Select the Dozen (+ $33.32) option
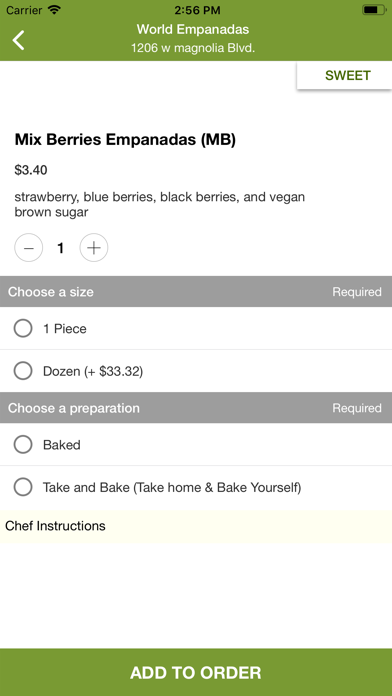Image resolution: width=392 pixels, height=696 pixels. pos(196,371)
